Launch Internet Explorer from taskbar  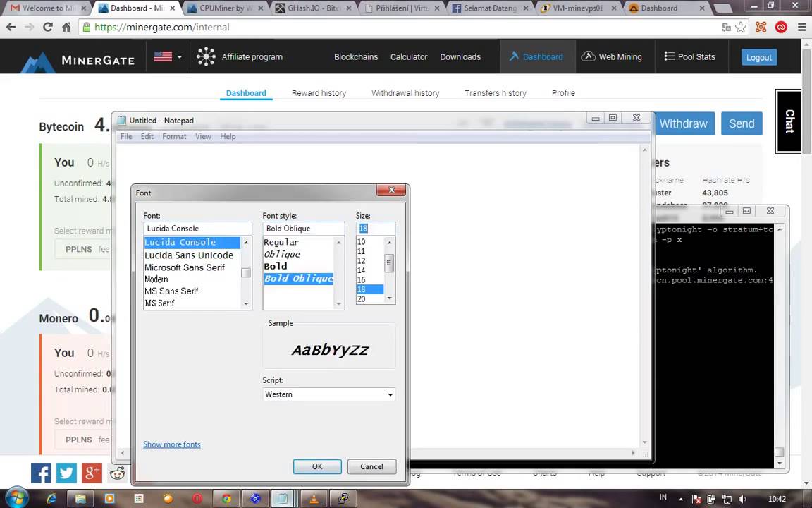(x=51, y=499)
